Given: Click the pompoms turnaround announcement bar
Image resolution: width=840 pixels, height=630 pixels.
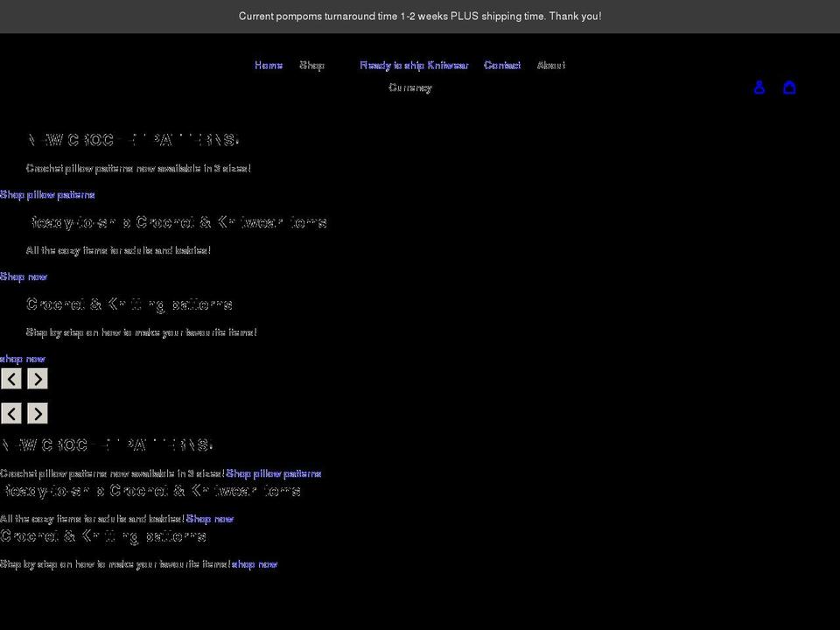Looking at the screenshot, I should [x=420, y=17].
